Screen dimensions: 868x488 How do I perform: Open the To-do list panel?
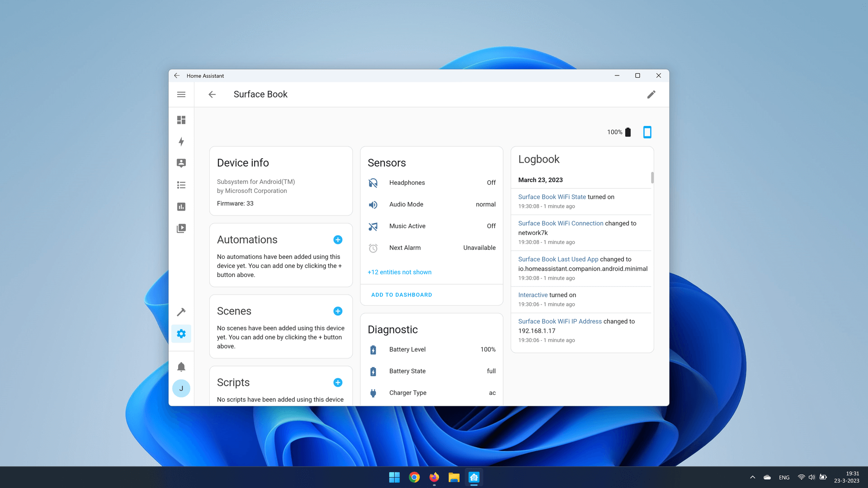(x=181, y=185)
